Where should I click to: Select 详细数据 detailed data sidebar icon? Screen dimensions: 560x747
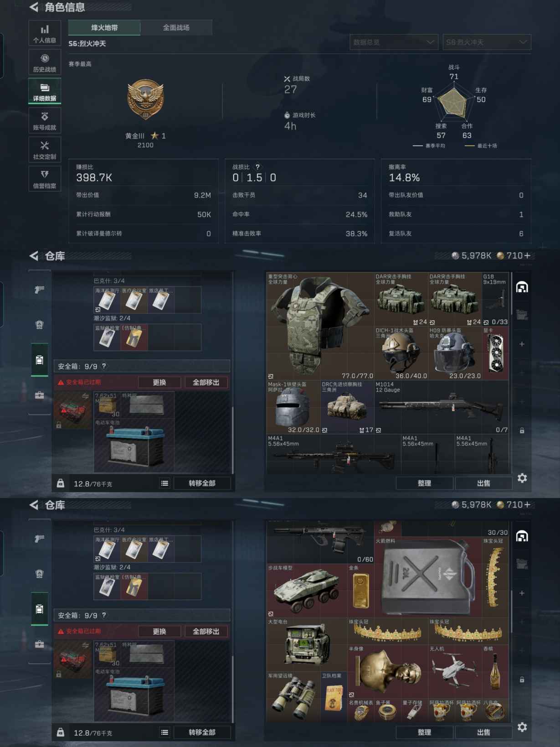click(45, 92)
